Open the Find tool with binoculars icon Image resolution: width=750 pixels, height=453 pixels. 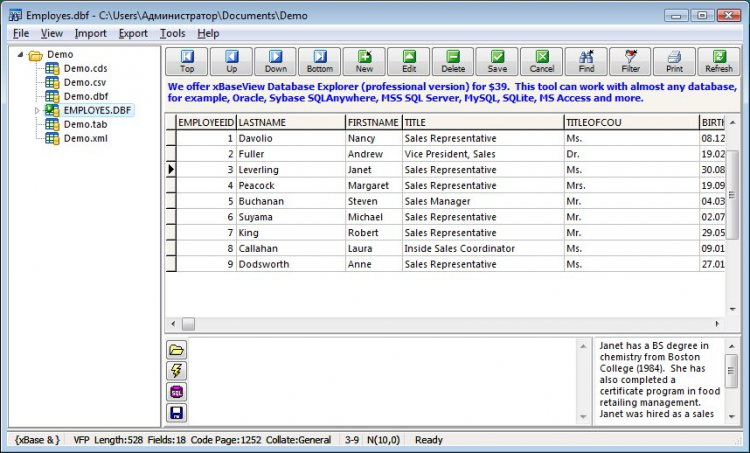586,61
